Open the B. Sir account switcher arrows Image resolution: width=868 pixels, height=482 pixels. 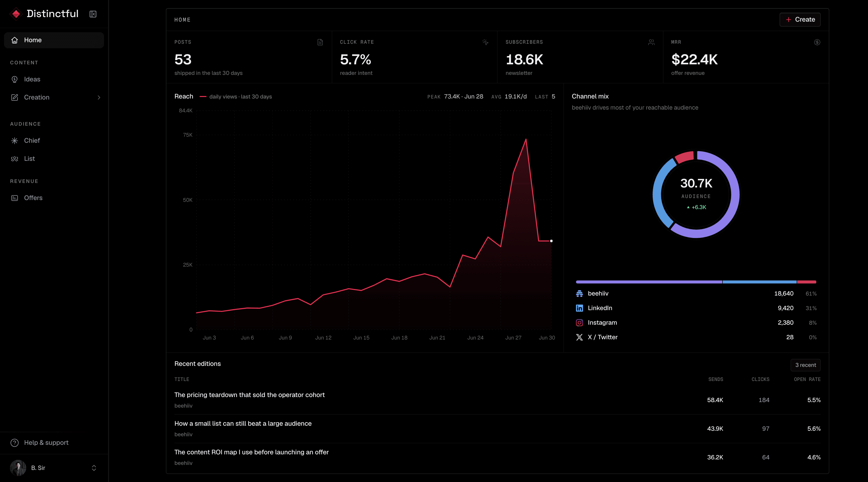pyautogui.click(x=94, y=468)
